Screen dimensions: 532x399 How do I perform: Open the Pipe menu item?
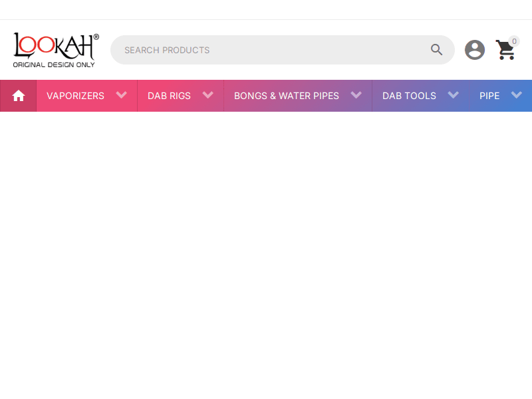[x=489, y=96]
